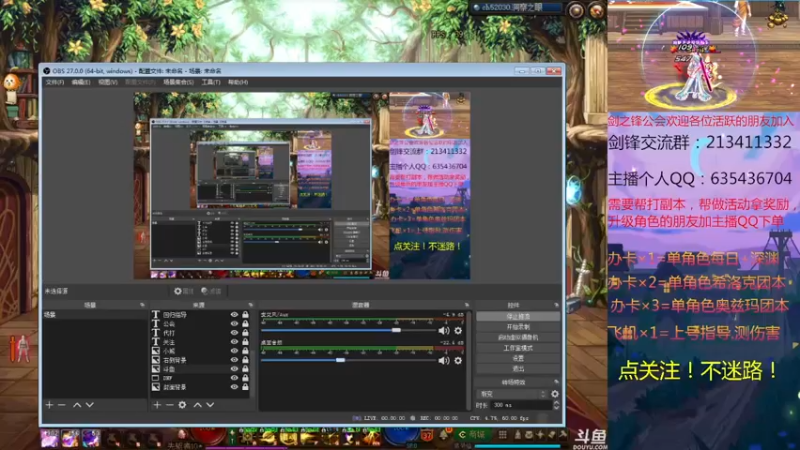
Task: Open the 视图(V) menu
Action: pos(108,82)
